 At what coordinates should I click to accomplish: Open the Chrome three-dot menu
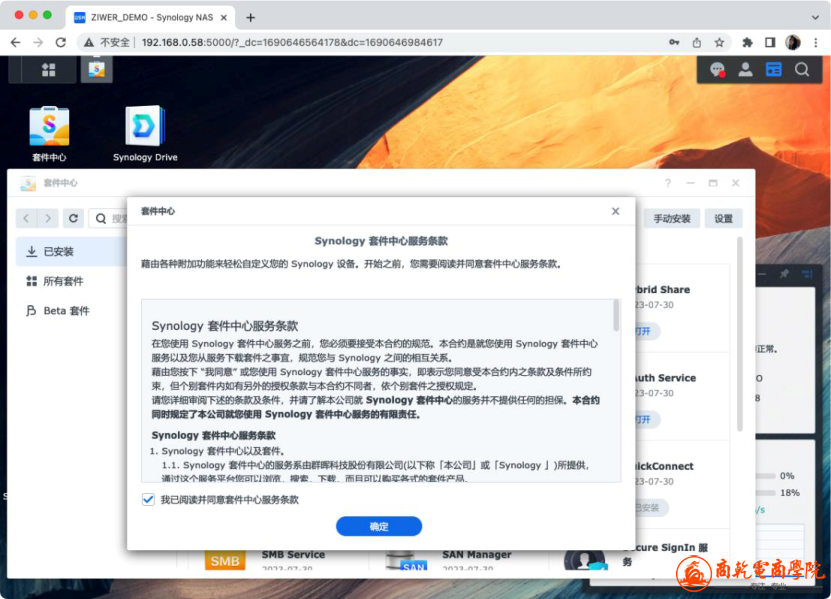point(816,42)
